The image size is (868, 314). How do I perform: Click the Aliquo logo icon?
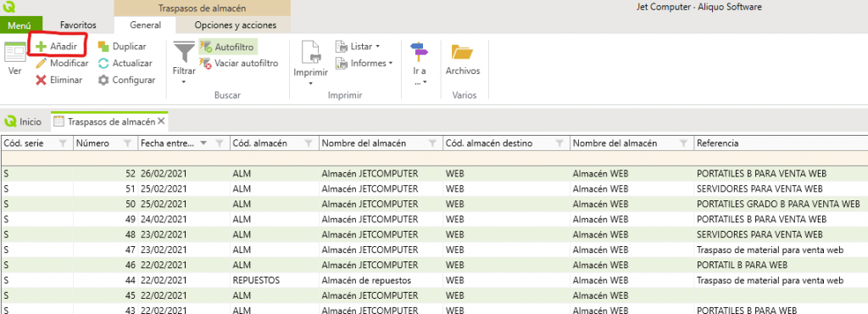pos(8,7)
